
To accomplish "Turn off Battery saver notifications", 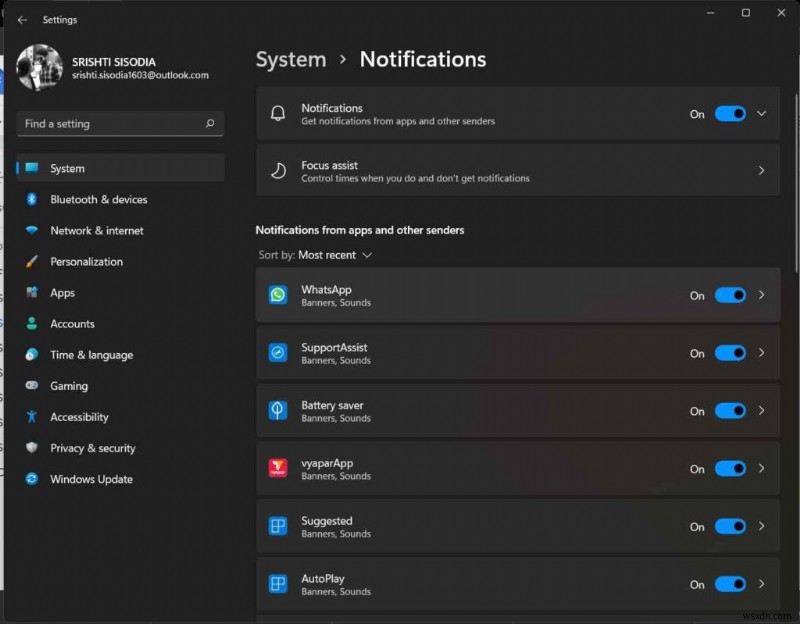I will click(731, 411).
